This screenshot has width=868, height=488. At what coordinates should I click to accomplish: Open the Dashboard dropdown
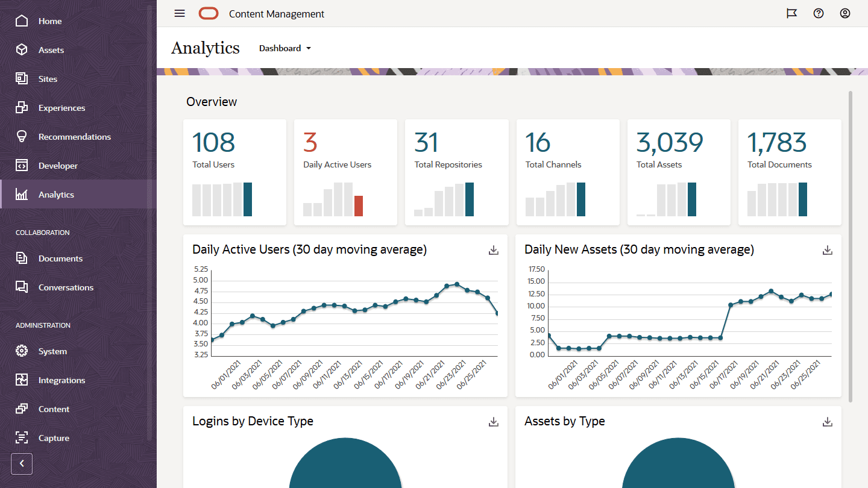[285, 48]
